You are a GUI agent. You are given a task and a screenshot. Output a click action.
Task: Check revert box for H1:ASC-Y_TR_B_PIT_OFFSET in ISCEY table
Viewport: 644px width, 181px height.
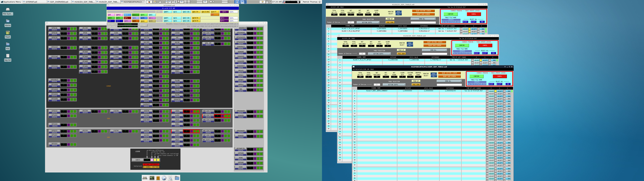461,29
